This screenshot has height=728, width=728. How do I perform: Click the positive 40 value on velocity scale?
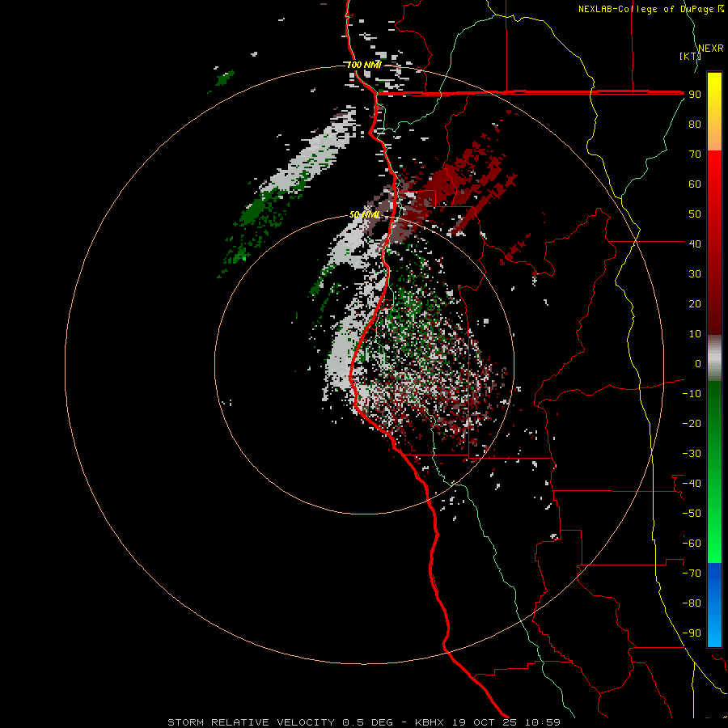[x=695, y=243]
